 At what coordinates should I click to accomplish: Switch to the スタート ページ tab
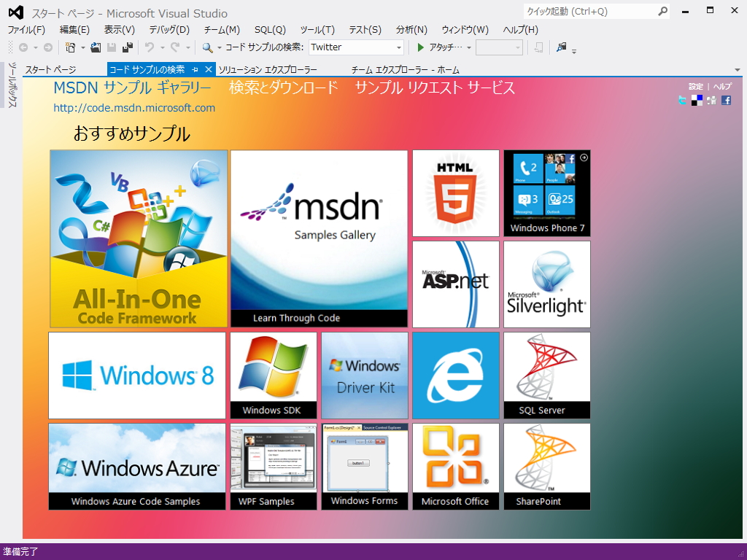(51, 69)
